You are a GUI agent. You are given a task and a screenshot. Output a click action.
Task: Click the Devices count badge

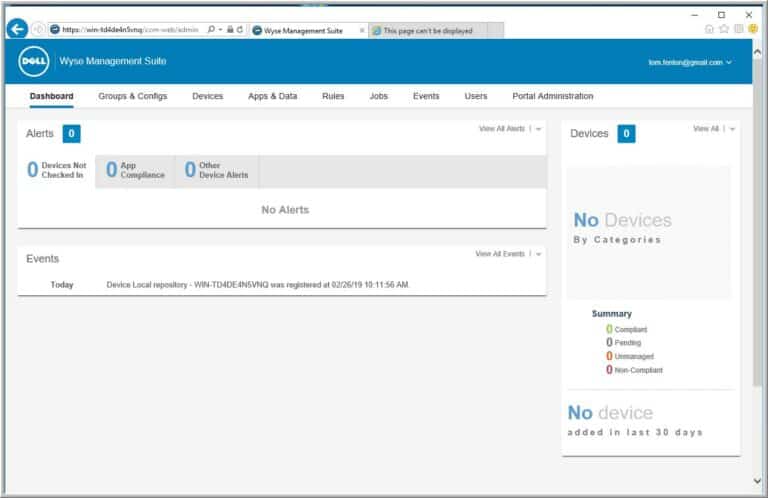coord(626,134)
